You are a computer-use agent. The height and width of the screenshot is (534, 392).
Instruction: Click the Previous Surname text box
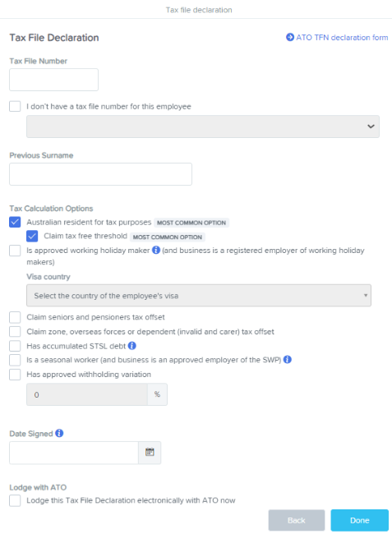pos(100,174)
